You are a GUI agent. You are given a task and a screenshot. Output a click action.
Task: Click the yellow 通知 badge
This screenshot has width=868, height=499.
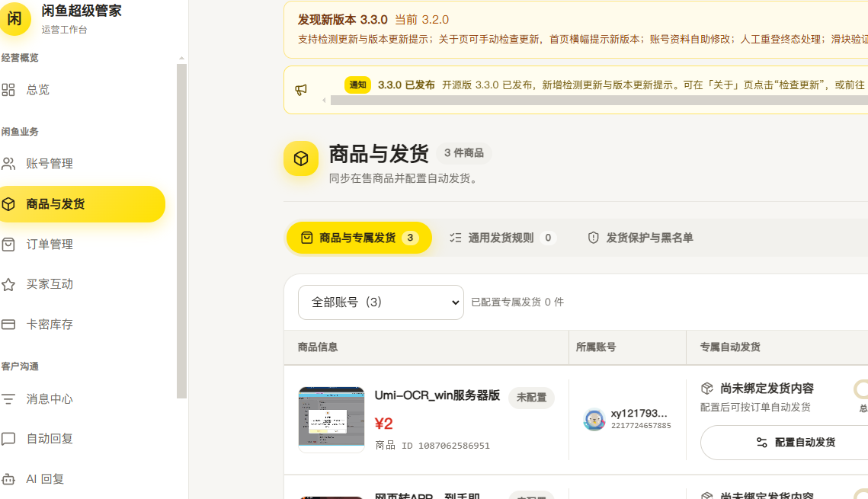pos(357,85)
